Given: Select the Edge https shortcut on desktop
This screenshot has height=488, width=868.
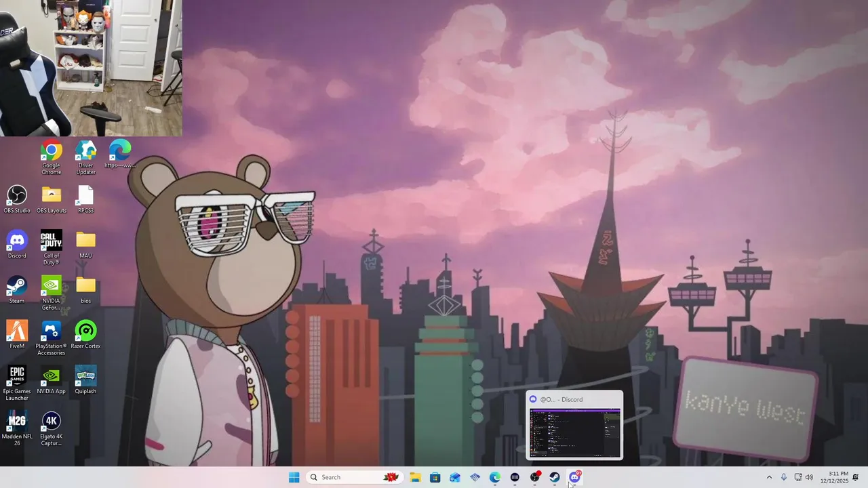Looking at the screenshot, I should [120, 154].
